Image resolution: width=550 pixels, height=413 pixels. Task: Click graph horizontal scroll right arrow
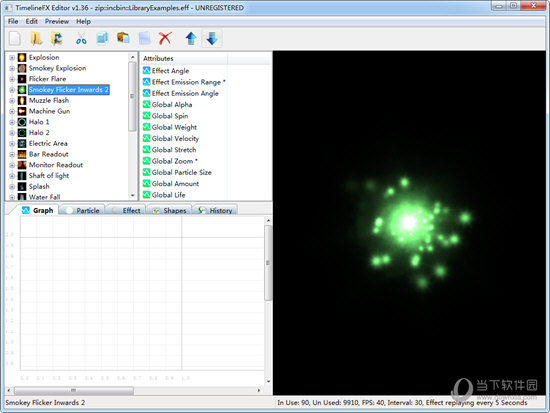(x=259, y=390)
